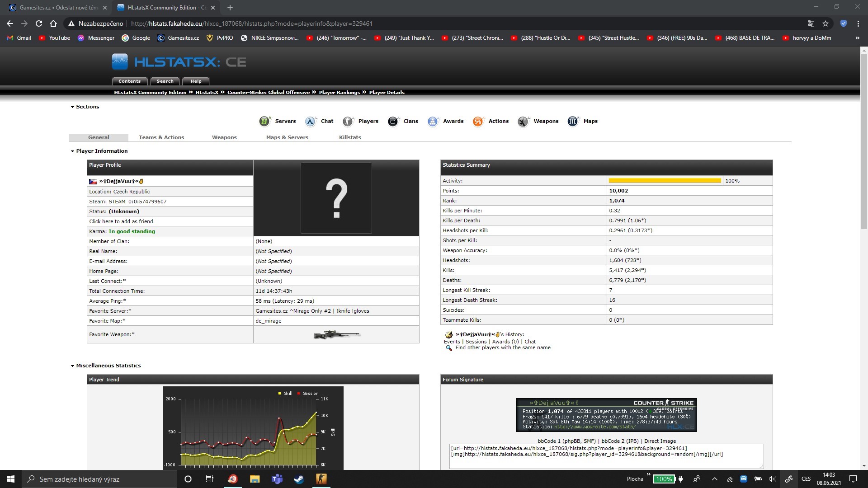Bookmark page with the star icon
Image resolution: width=868 pixels, height=488 pixels.
coord(826,23)
